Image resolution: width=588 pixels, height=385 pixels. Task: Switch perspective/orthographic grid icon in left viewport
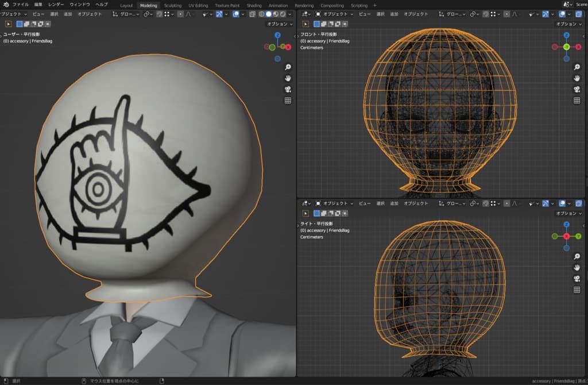(x=288, y=100)
